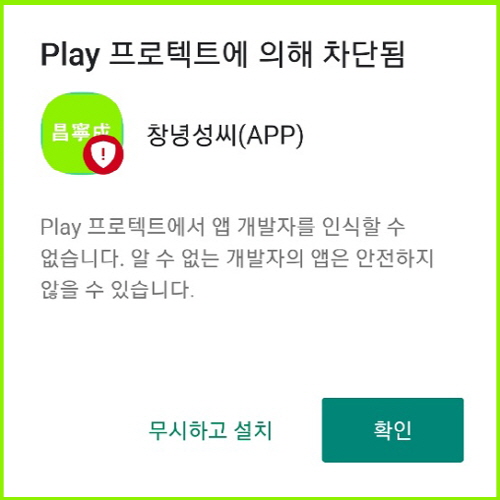The height and width of the screenshot is (500, 500).
Task: Click the description line starting "Play 프로텍트에서"
Action: [x=223, y=227]
